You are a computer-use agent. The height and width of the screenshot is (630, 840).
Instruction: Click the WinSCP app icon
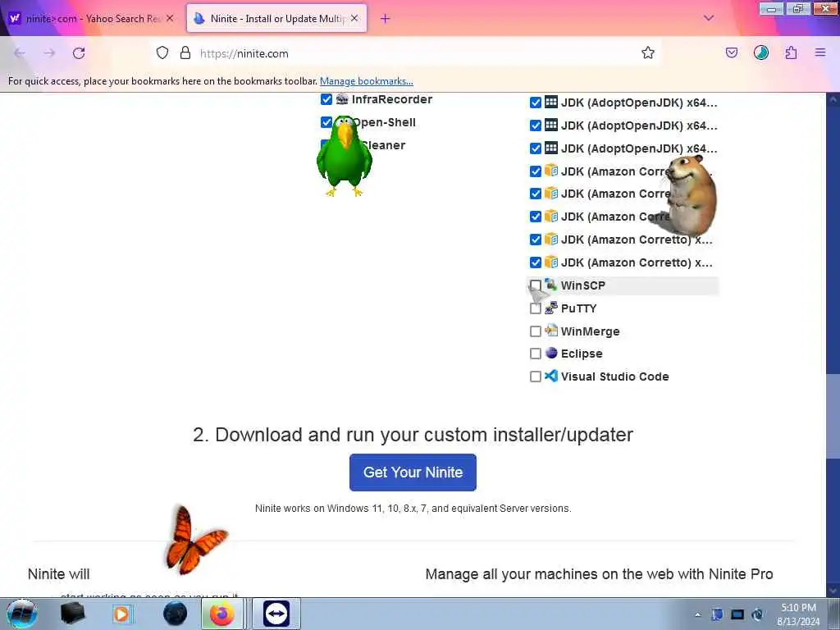click(551, 285)
